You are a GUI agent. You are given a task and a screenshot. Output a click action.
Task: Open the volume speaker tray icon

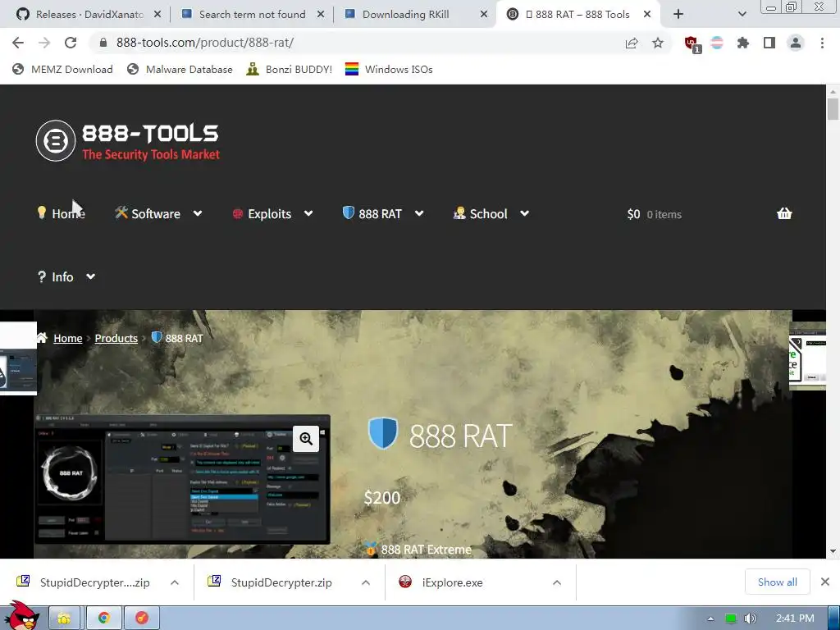click(x=750, y=619)
